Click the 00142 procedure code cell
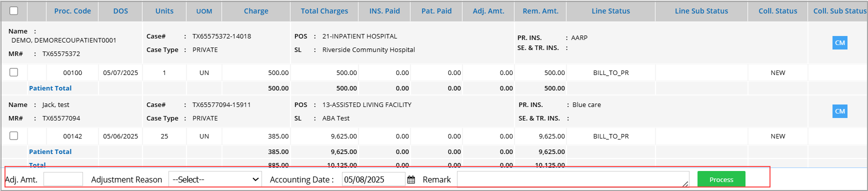Viewport: 868px width, 191px height. click(72, 136)
